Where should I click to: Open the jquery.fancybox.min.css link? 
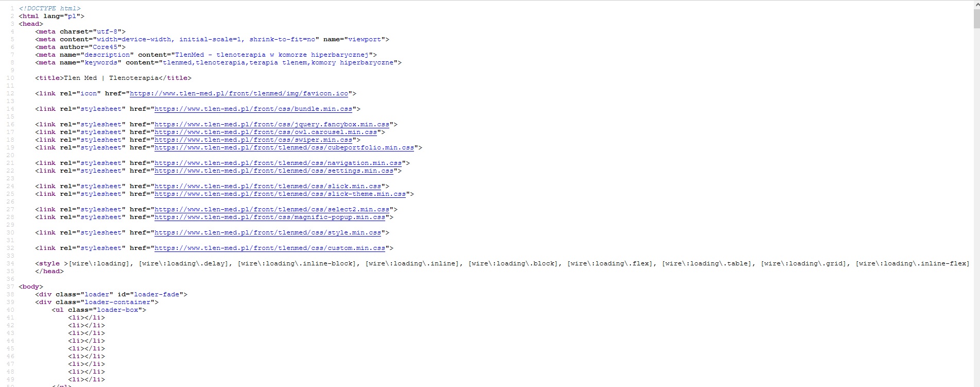click(272, 125)
